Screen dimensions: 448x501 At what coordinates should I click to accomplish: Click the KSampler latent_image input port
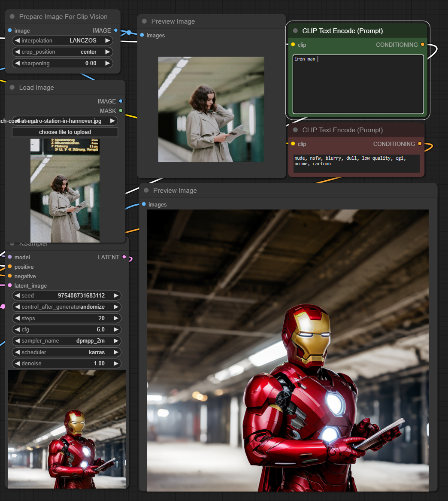[x=10, y=285]
